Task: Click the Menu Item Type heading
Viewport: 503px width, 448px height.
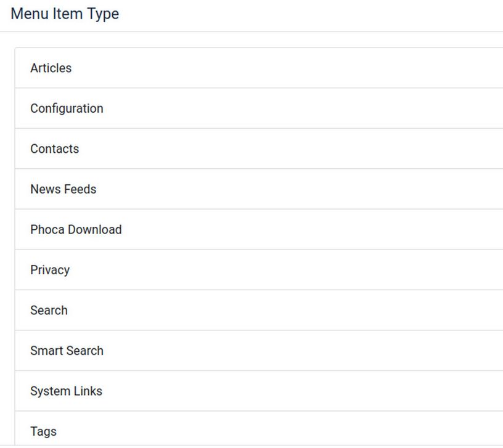Action: click(x=65, y=14)
